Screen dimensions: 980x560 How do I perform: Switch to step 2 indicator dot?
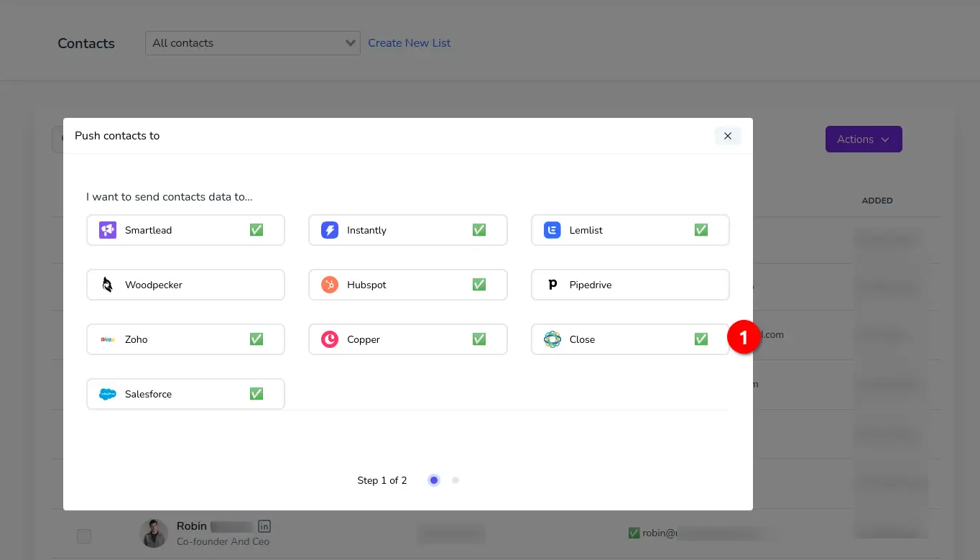[x=456, y=479]
